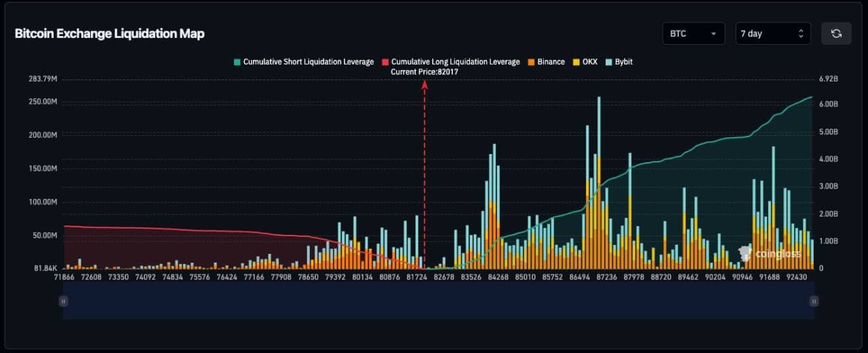This screenshot has height=353, width=868.
Task: Expand the 7 day timeframe dropdown
Action: coord(772,33)
